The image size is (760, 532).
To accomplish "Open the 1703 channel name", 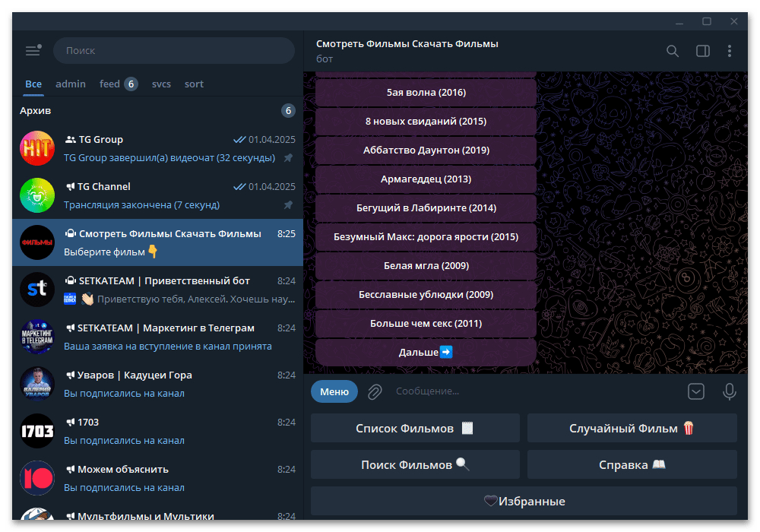I will coord(88,423).
